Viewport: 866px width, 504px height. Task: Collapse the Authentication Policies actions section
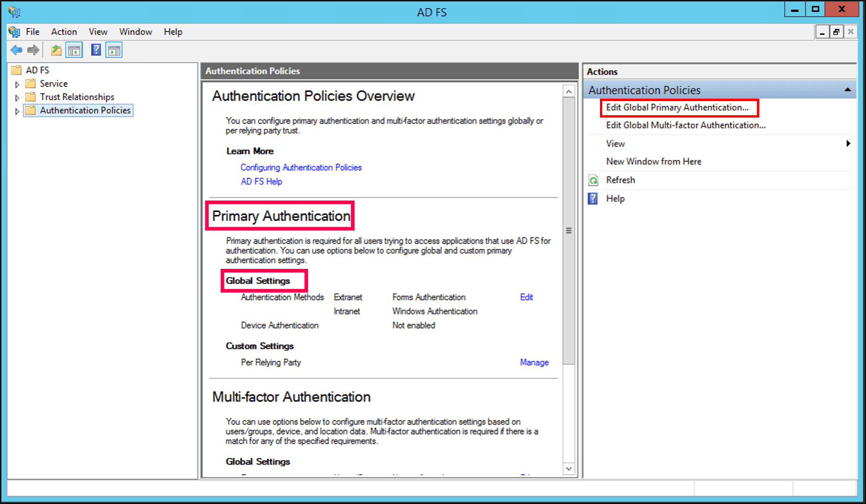848,90
